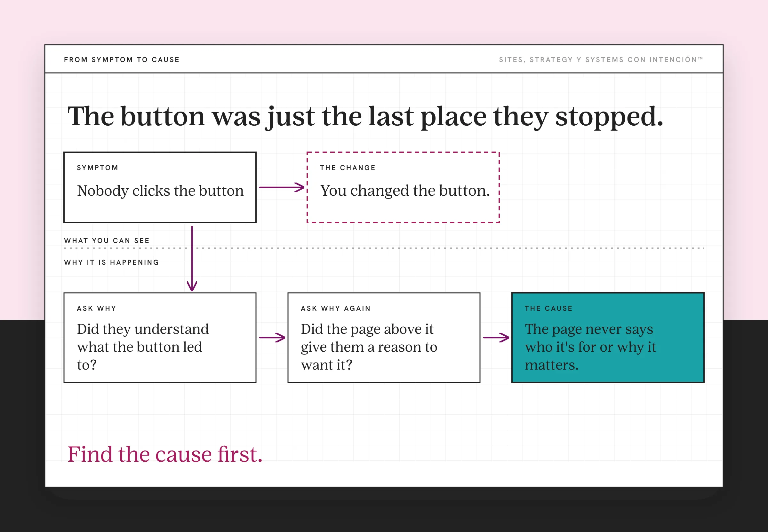
Task: Click the 'THE CHANGE' label in dashed box
Action: pos(348,168)
